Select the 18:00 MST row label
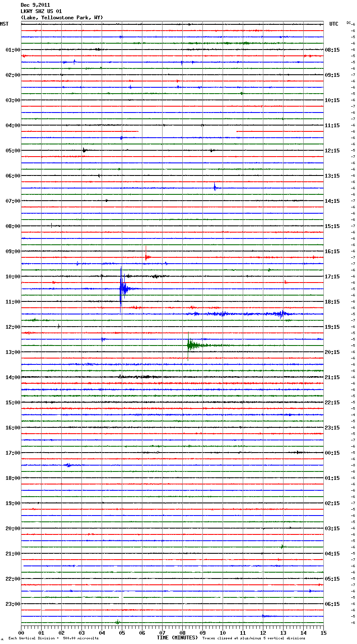 tap(13, 478)
